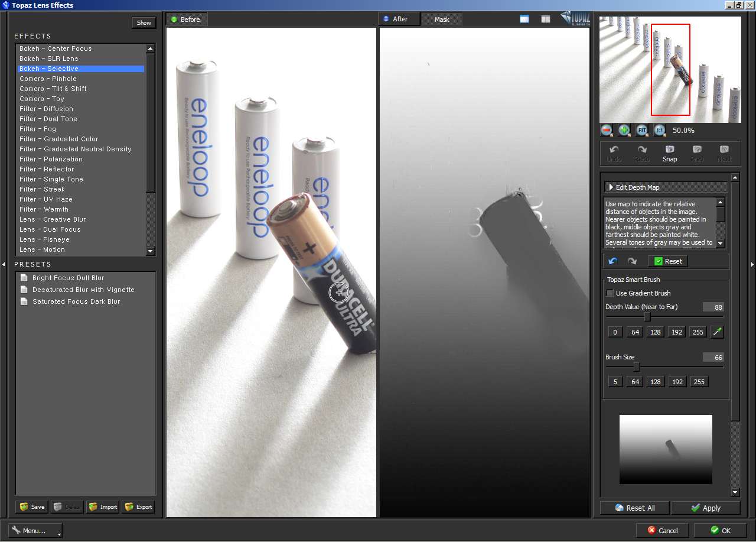Click the disabled Delete preset button
Viewport: 756px width, 542px height.
pos(67,507)
